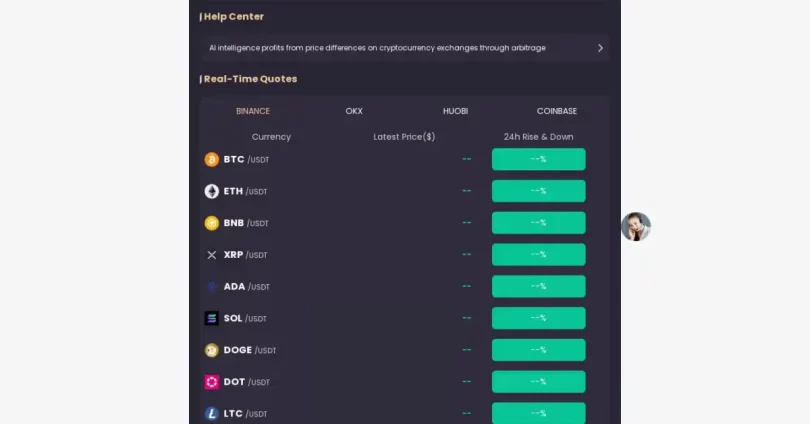Click the DOGE 24h change green button
Viewport: 810px width, 424px height.
[538, 350]
